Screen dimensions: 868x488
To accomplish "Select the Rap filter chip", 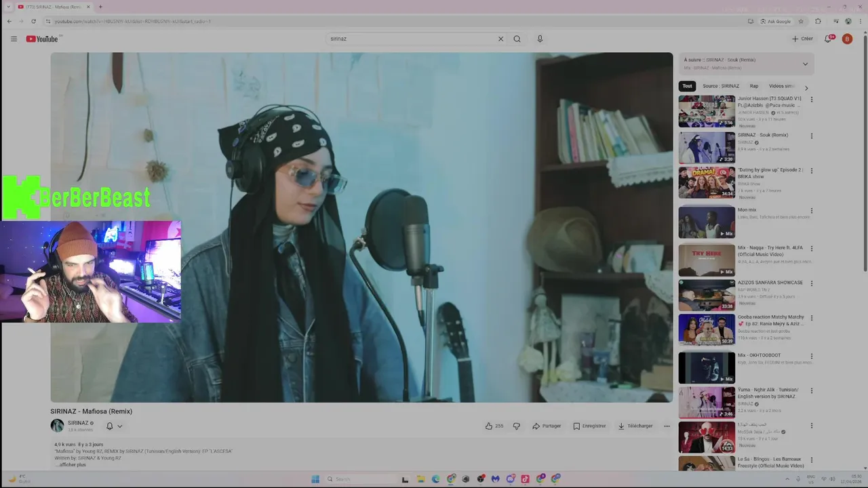I will click(754, 86).
